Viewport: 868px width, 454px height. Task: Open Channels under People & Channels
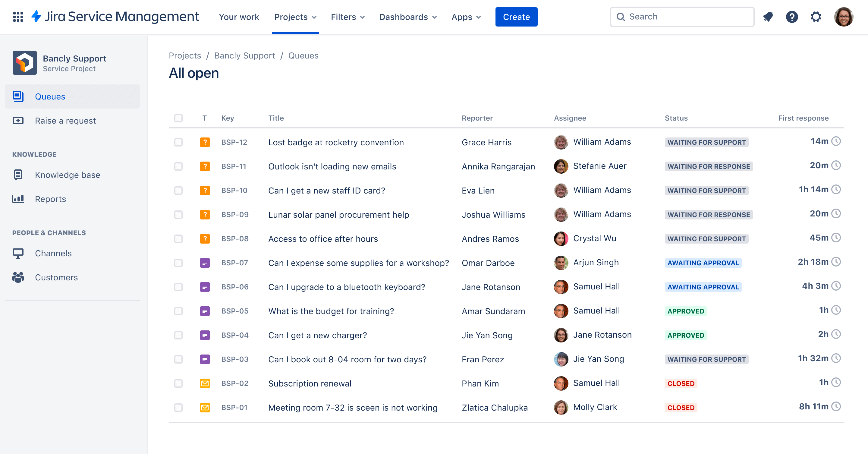[x=53, y=253]
